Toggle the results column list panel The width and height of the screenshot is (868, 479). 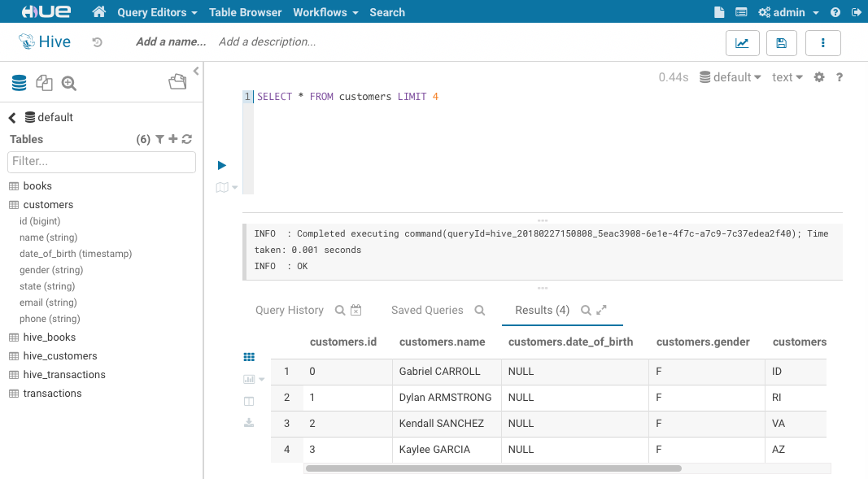[x=249, y=401]
